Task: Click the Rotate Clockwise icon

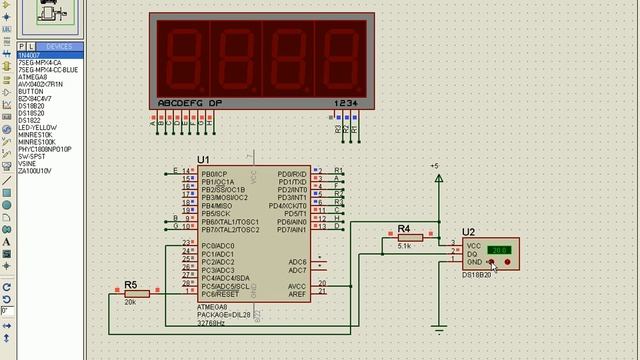Action: pos(7,287)
